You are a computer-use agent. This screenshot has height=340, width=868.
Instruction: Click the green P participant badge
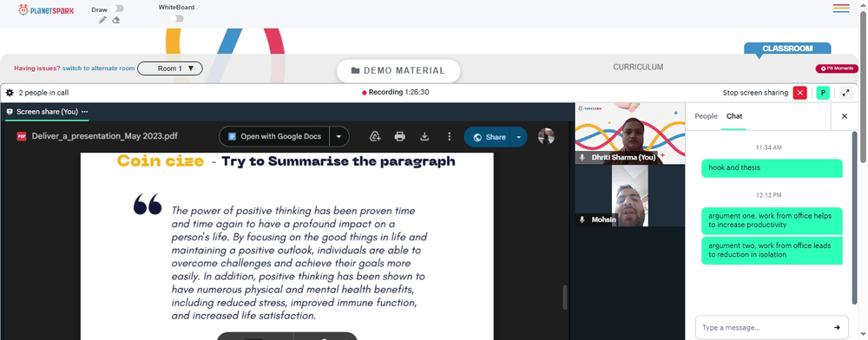[x=823, y=93]
